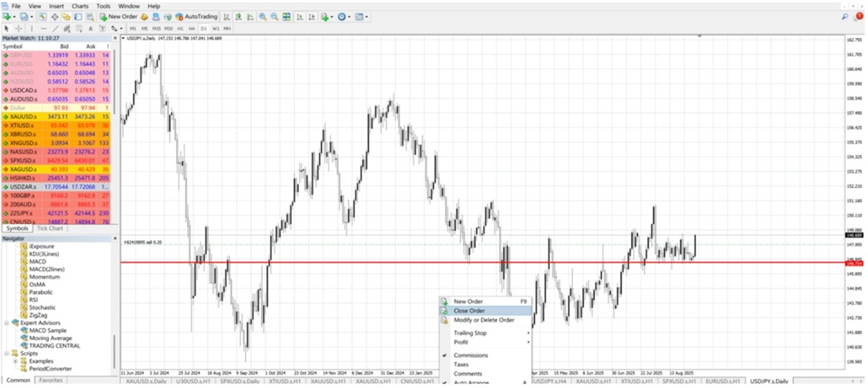Select the crosshair cursor tool
This screenshot has height=388, width=868.
pyautogui.click(x=18, y=28)
